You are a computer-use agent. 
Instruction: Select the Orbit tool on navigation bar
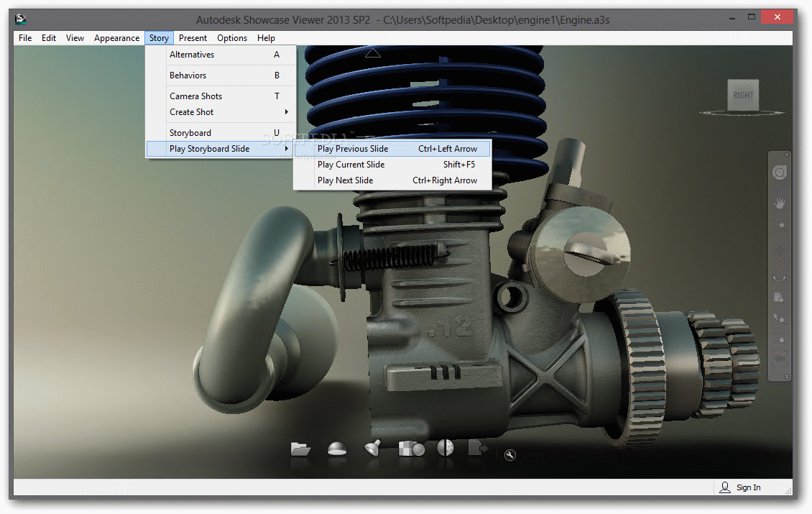click(780, 252)
